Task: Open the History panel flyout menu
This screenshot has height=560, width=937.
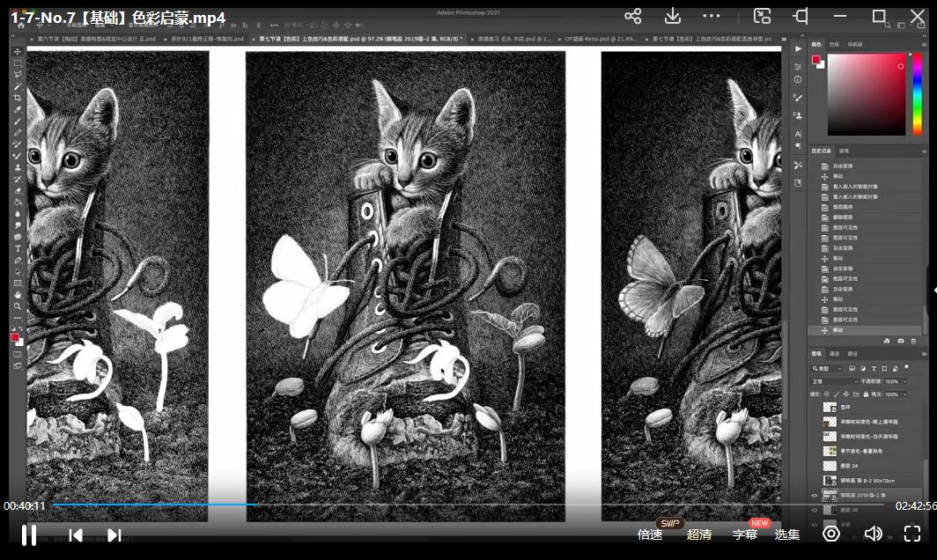Action: 924,151
